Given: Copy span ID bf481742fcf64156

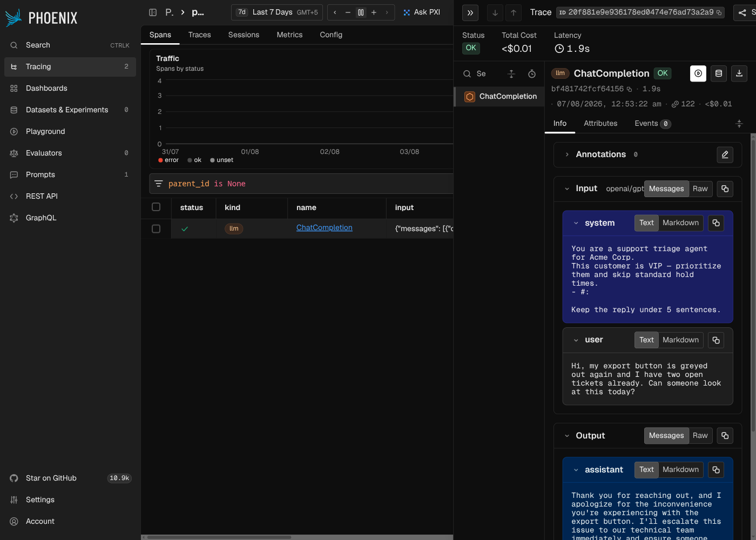Looking at the screenshot, I should pyautogui.click(x=629, y=89).
